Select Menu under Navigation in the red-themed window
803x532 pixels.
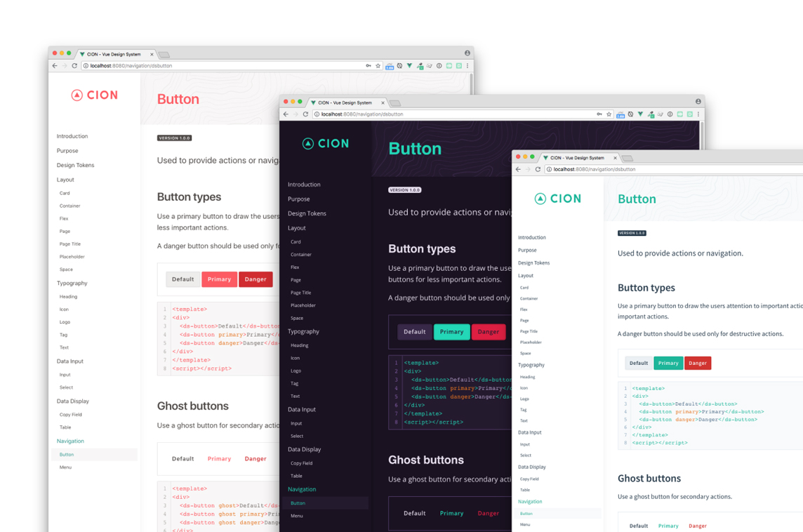pos(65,467)
